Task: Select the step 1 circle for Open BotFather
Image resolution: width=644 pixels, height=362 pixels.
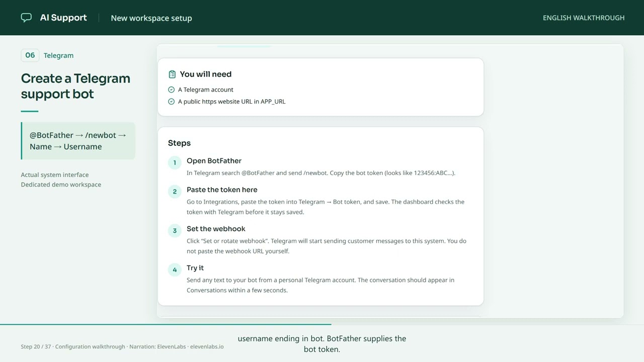Action: (x=175, y=162)
